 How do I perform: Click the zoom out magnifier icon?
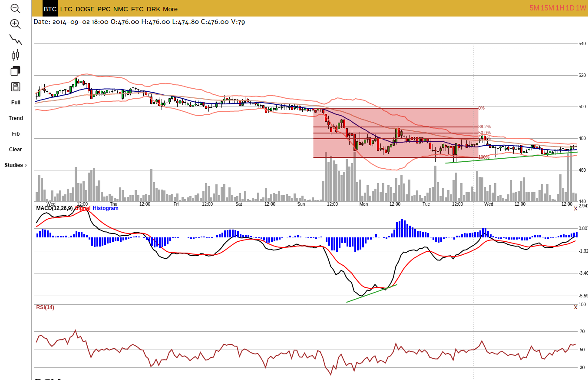[x=15, y=8]
